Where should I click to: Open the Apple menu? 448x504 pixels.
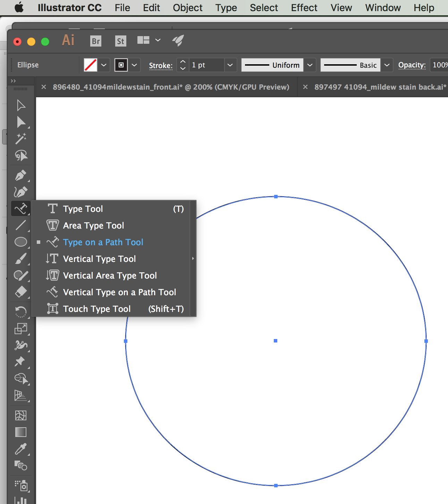point(19,8)
